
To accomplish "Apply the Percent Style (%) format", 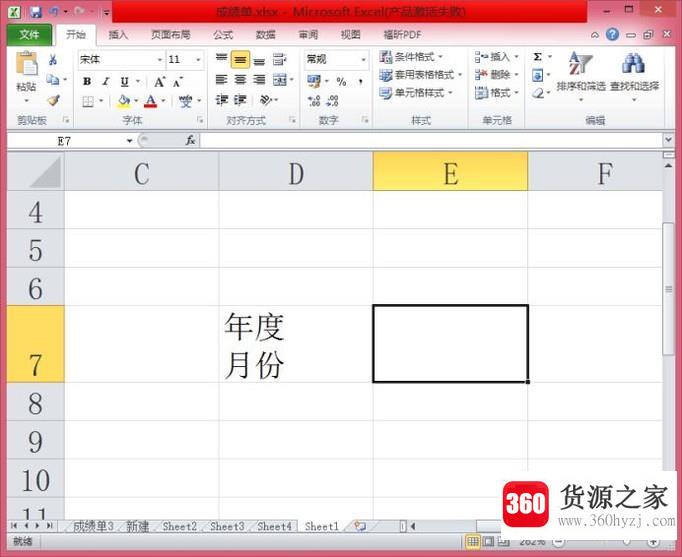I will (x=341, y=81).
